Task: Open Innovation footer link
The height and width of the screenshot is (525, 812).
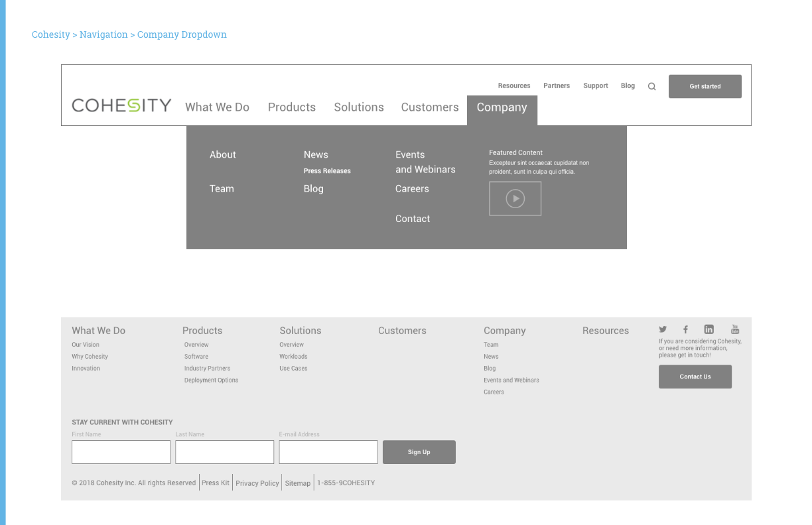Action: coord(86,369)
